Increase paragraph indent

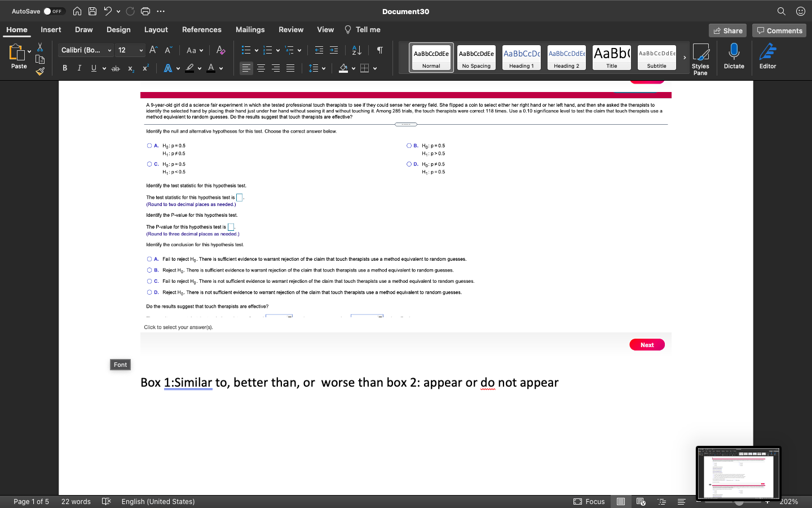(x=334, y=50)
